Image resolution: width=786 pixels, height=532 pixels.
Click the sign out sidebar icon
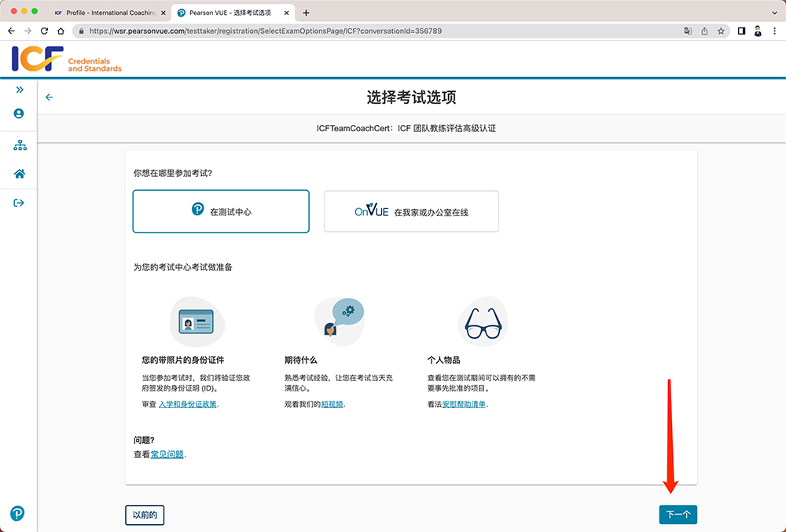[x=19, y=203]
